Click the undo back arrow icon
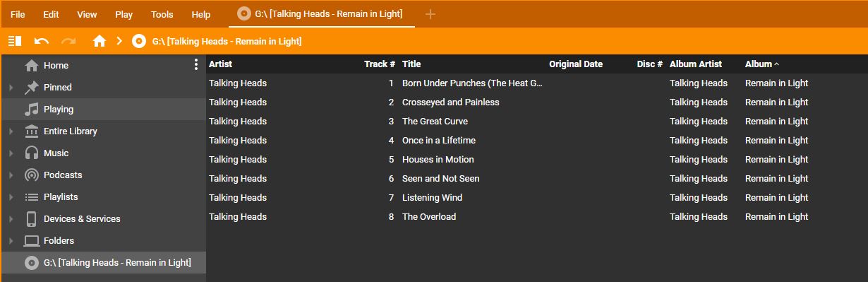 pyautogui.click(x=42, y=41)
